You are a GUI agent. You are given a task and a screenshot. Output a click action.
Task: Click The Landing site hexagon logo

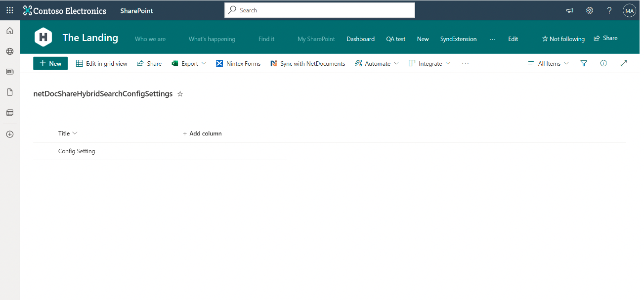click(43, 38)
